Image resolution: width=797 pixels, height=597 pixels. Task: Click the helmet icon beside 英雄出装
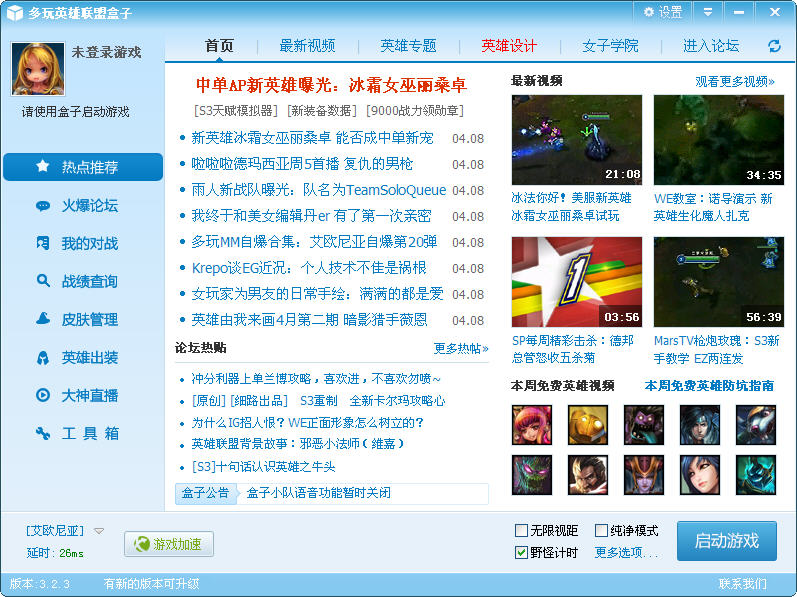[43, 358]
